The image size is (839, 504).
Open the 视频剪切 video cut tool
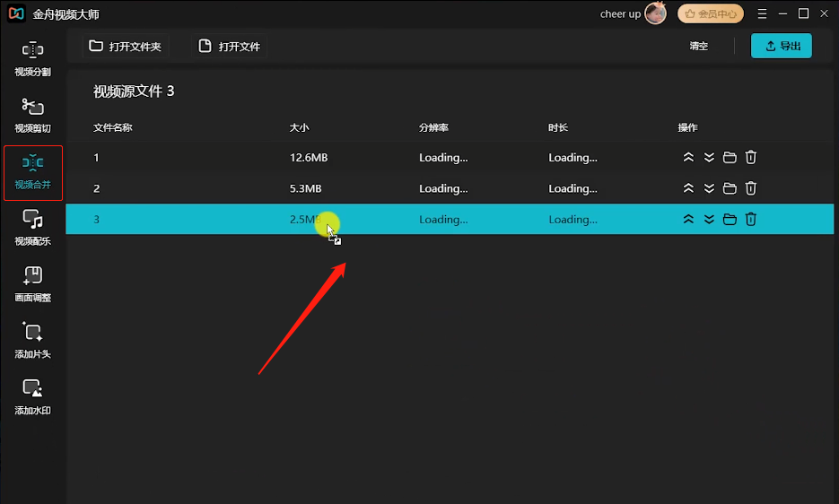(x=32, y=115)
